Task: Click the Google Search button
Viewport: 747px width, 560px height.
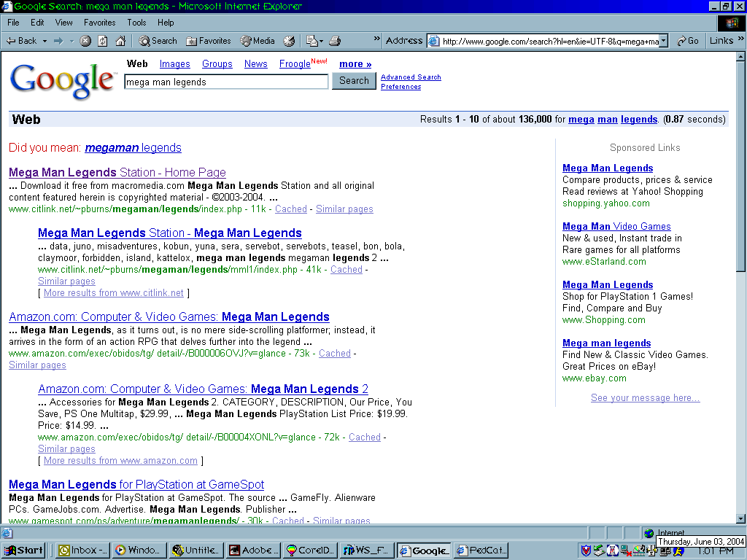Action: (x=354, y=81)
